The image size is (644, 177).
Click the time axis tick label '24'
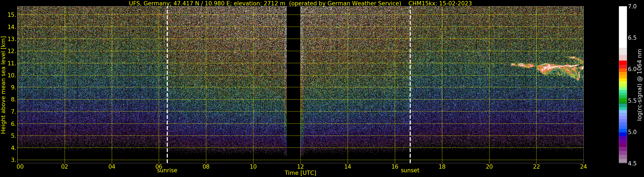point(583,167)
